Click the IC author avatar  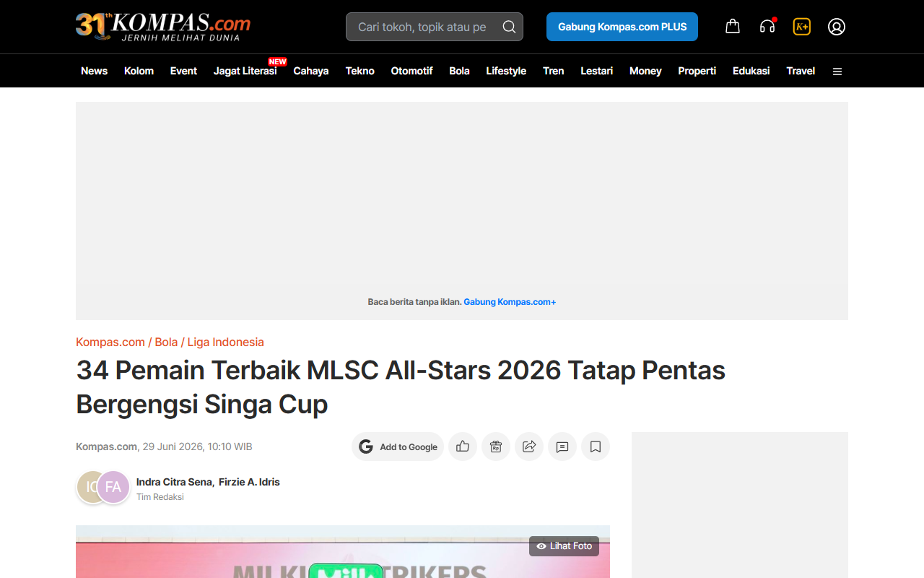pyautogui.click(x=87, y=487)
